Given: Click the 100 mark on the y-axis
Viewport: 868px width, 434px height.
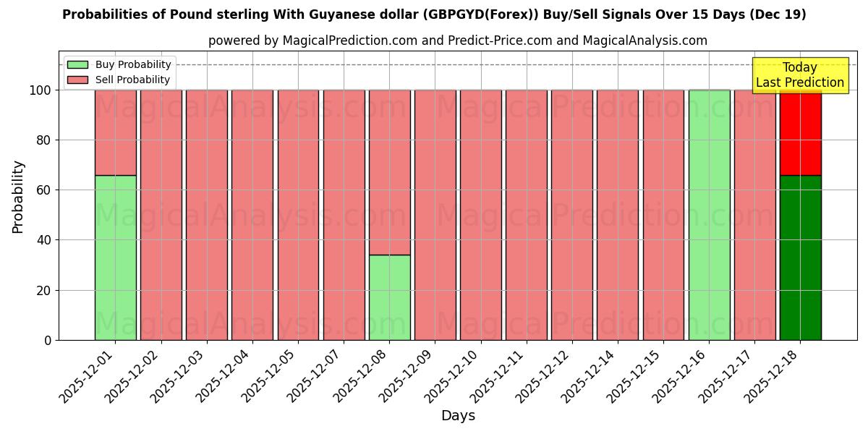Looking at the screenshot, I should [x=40, y=90].
